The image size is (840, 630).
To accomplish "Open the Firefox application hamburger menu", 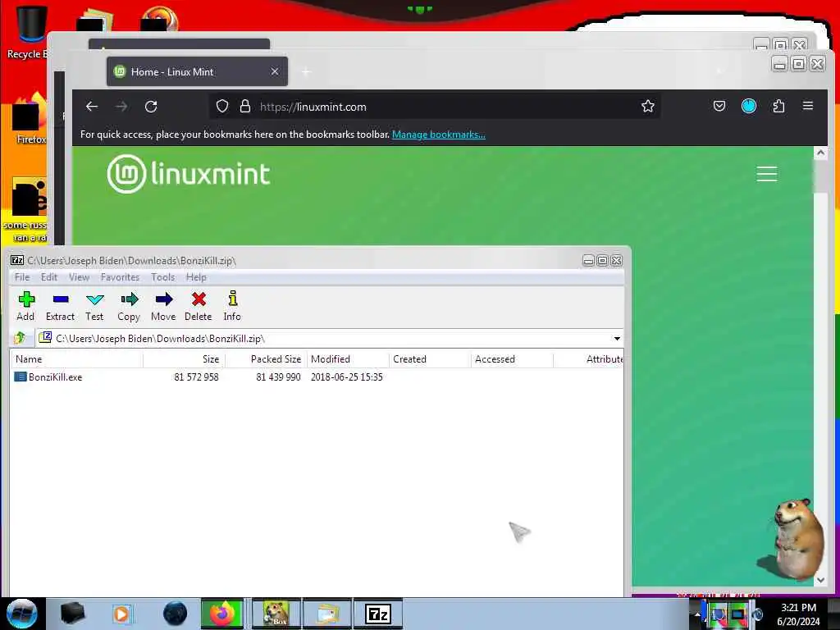I will [x=808, y=106].
